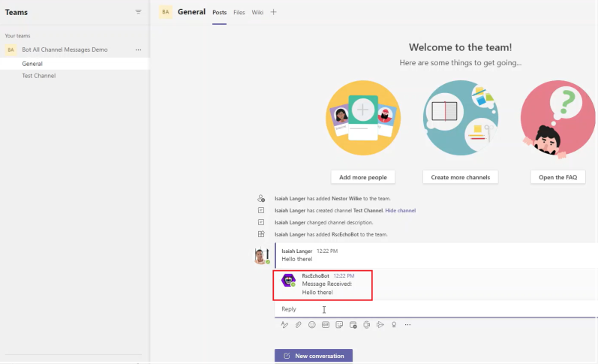The width and height of the screenshot is (598, 364).
Task: Start a New conversation
Action: pyautogui.click(x=314, y=356)
